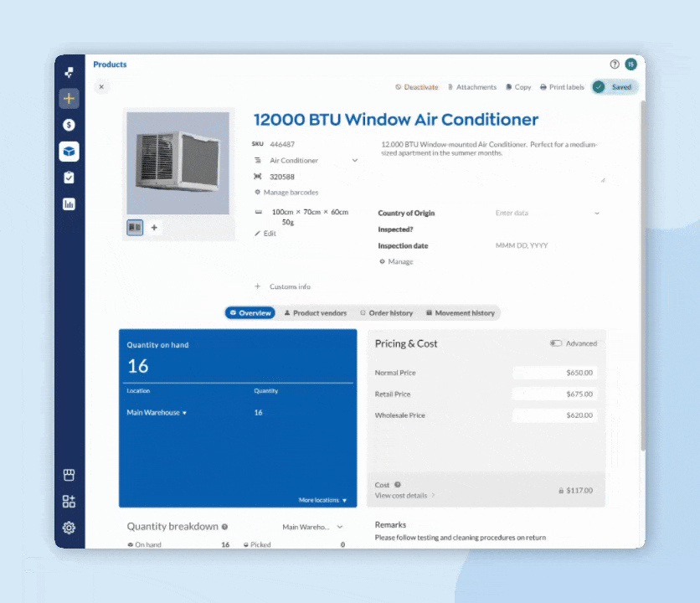Toggle the Advanced pricing switch
Screen dimensions: 700x603
pos(556,343)
